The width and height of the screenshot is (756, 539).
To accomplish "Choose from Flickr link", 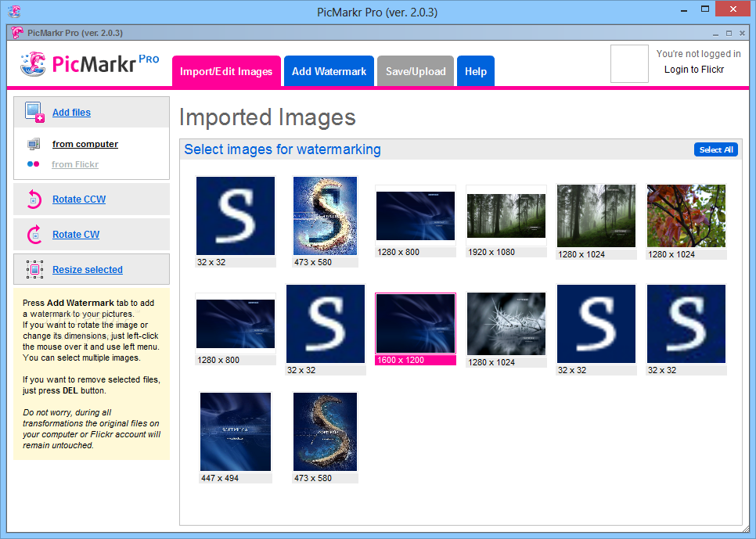I will [74, 164].
